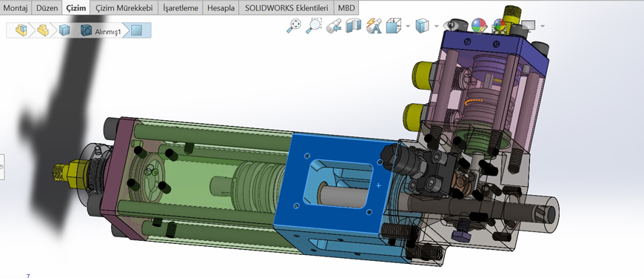Viewport: 644px width, 278px height.
Task: Click the Apply Scene icon
Action: tap(499, 26)
